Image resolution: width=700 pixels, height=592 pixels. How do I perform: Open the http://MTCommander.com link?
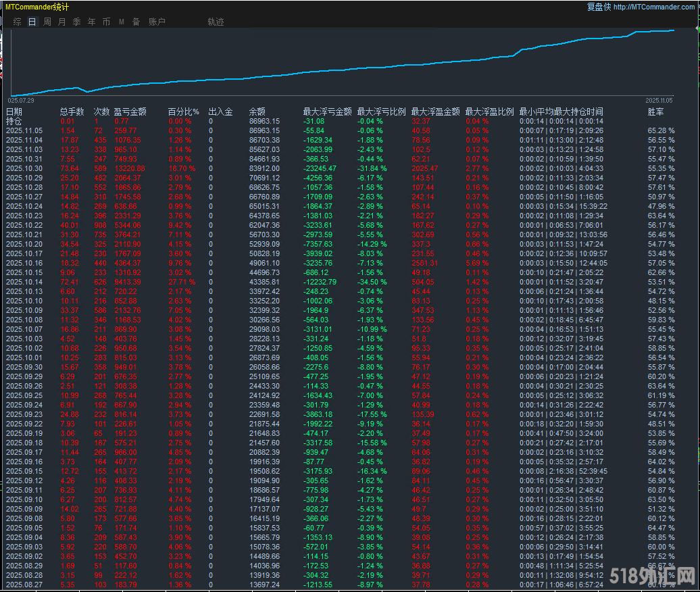point(655,7)
